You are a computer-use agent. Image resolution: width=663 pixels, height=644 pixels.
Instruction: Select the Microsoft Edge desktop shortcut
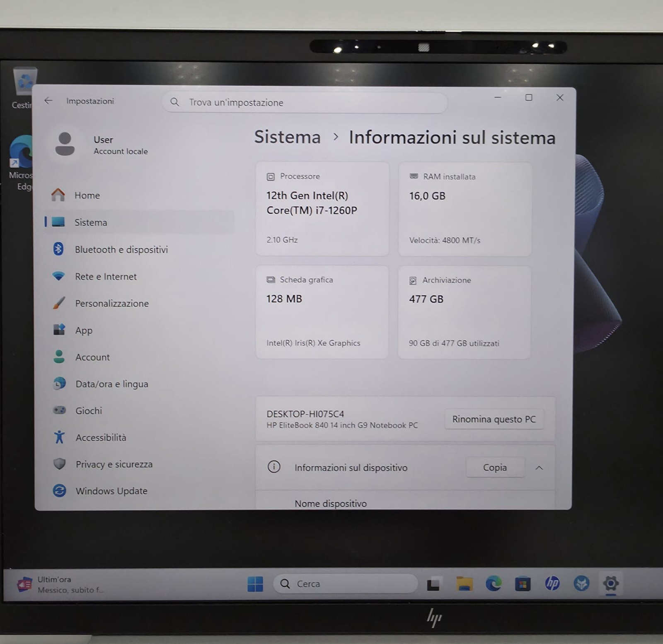pos(21,163)
